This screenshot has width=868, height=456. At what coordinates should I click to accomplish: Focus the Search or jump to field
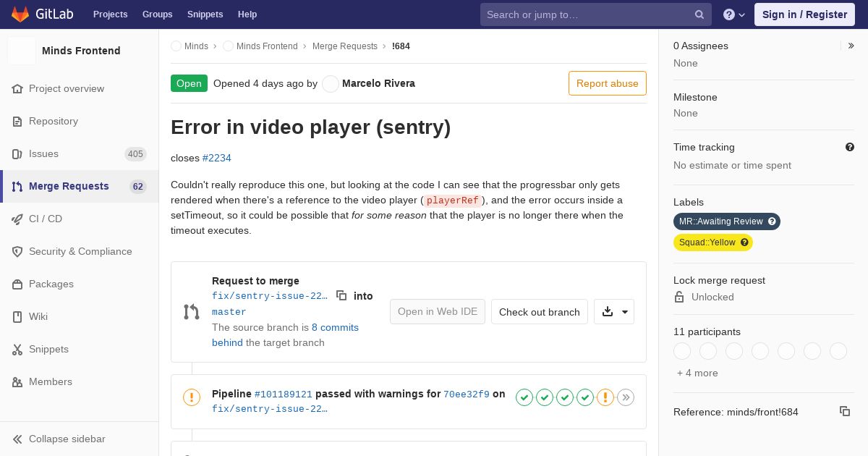[596, 14]
